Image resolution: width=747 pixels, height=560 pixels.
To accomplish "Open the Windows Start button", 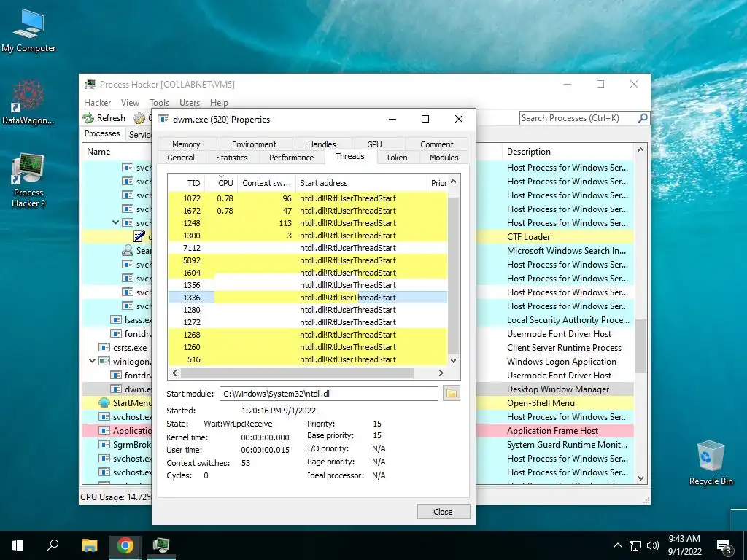I will [x=18, y=545].
